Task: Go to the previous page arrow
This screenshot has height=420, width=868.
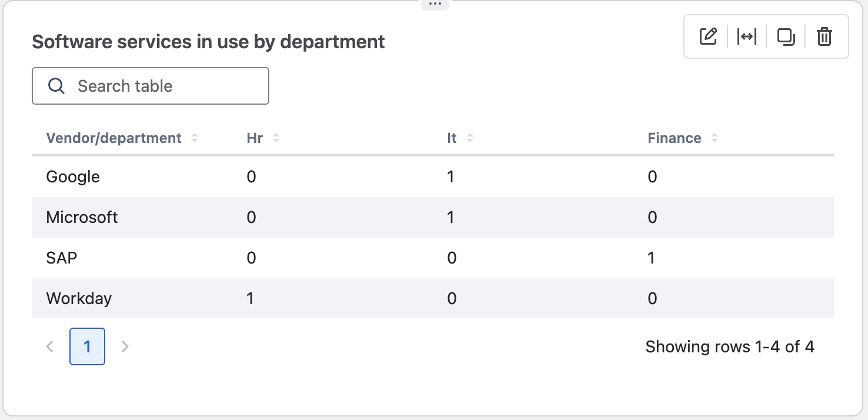Action: (x=50, y=346)
